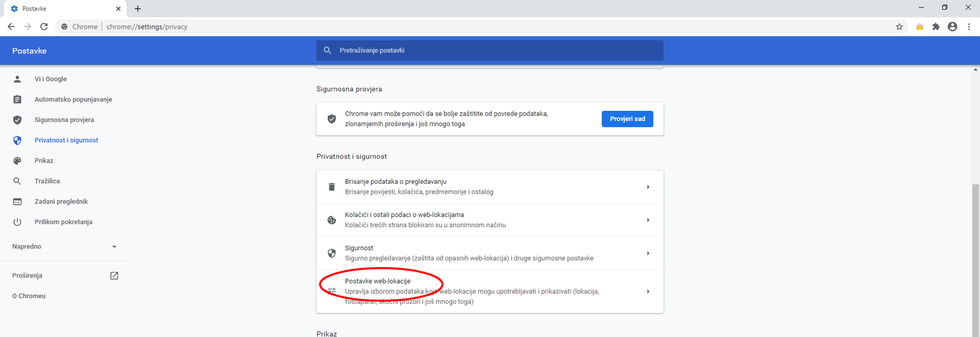The image size is (980, 337).
Task: Reload the page with the refresh icon
Action: (43, 26)
